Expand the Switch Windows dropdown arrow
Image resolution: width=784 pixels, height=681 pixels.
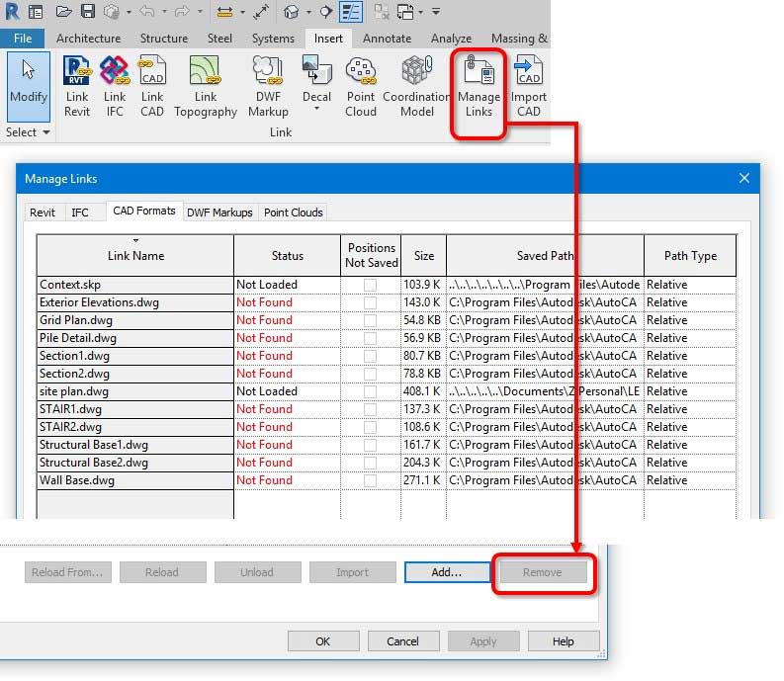(x=421, y=12)
